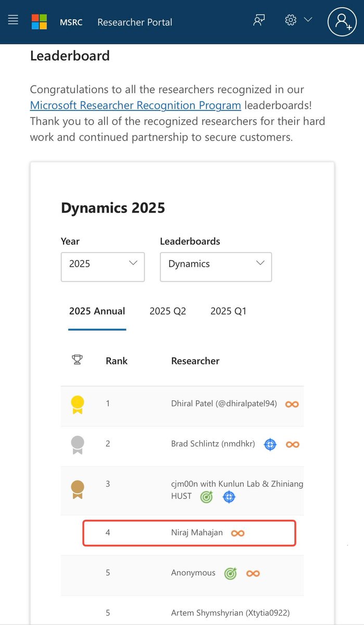364x625 pixels.
Task: Select researcher Niraj Mahajan
Action: click(197, 532)
